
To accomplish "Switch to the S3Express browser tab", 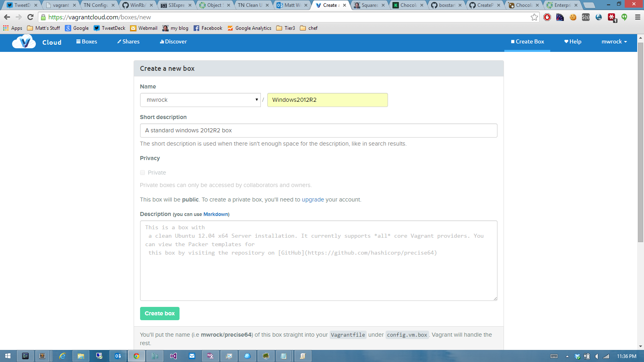I will point(175,5).
